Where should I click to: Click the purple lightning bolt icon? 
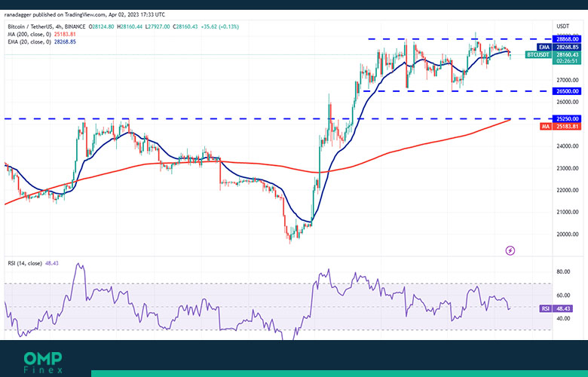pyautogui.click(x=510, y=250)
